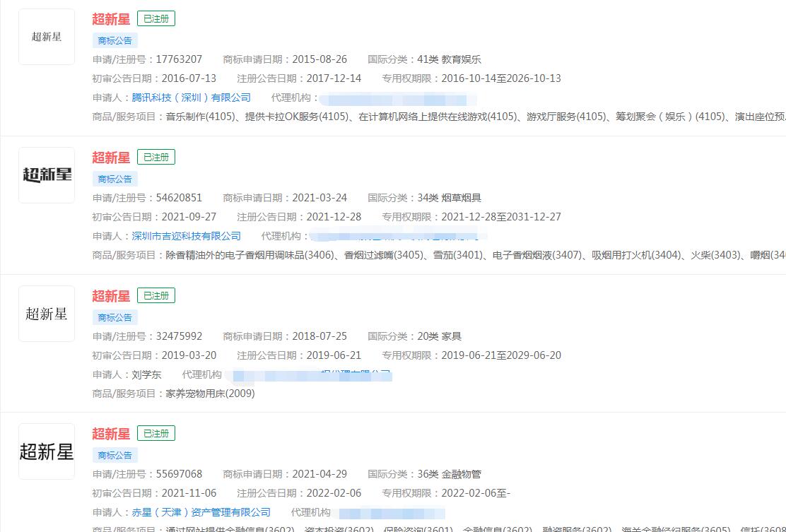Click application date 2018-07-25
The image size is (786, 532).
tap(319, 336)
